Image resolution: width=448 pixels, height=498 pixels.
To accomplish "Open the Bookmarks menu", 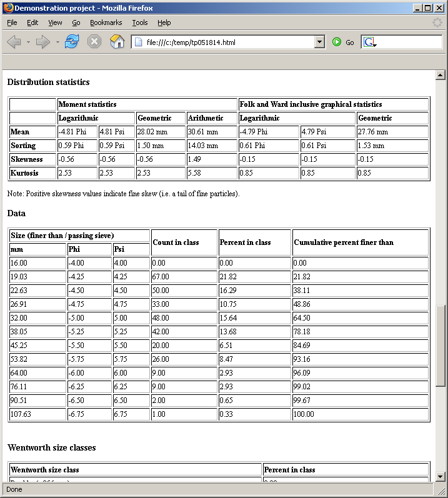I will tap(106, 22).
